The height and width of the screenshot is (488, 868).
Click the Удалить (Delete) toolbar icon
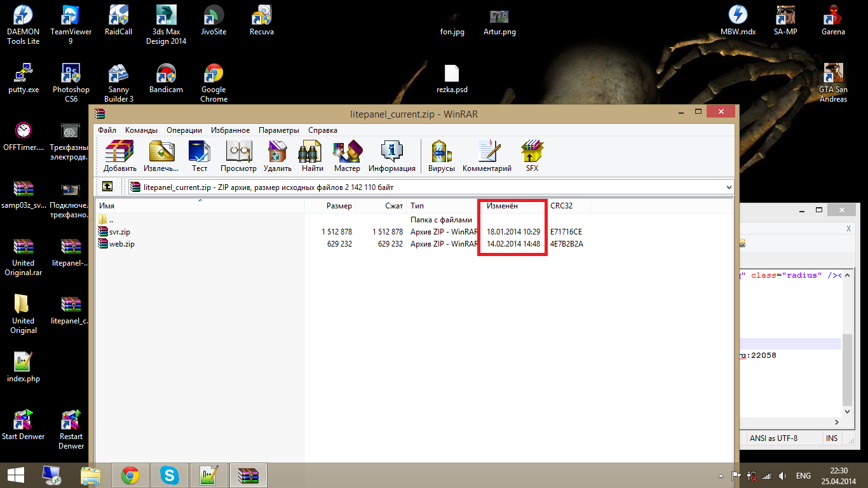(278, 156)
